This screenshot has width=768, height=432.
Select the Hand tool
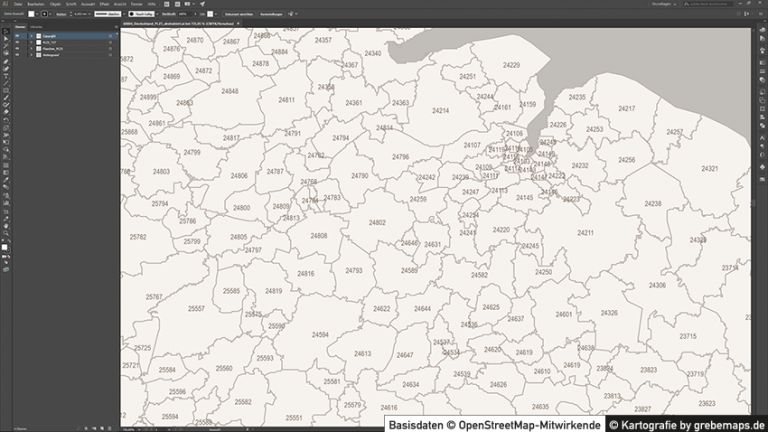tap(5, 226)
